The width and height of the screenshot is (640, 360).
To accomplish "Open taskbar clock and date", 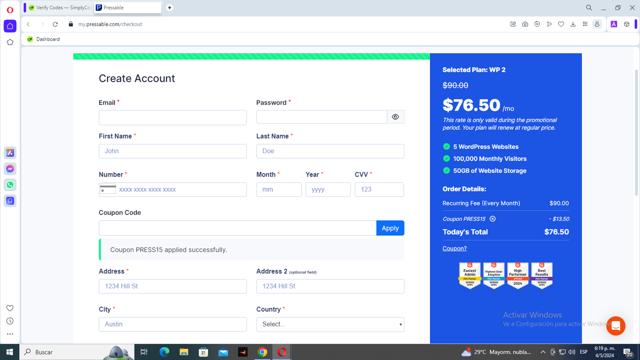I will click(604, 352).
